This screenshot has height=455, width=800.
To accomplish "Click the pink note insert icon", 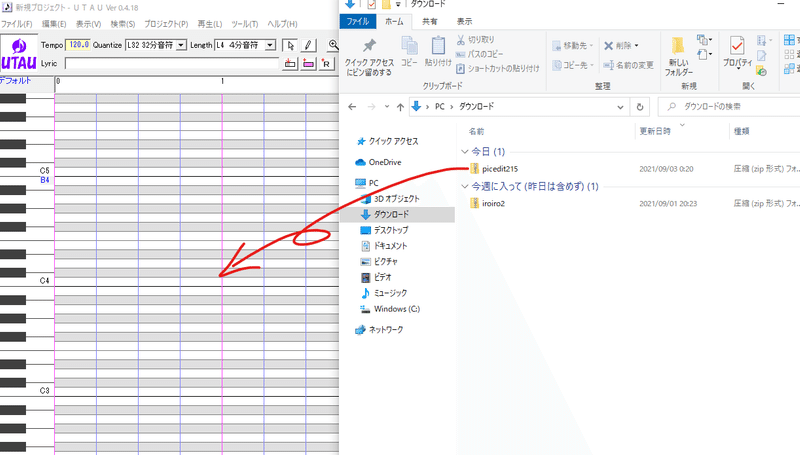I will (308, 64).
